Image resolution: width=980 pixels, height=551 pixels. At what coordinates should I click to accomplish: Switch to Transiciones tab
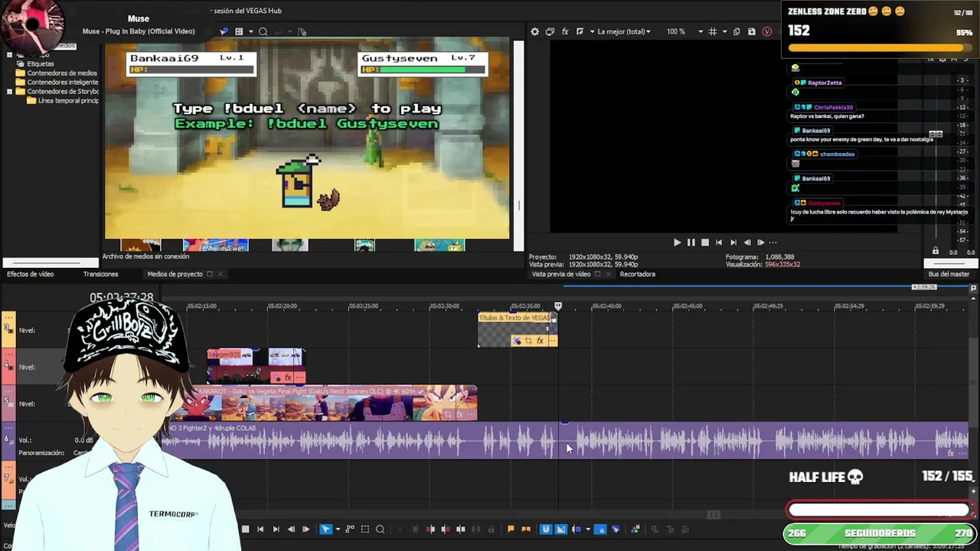tap(100, 274)
